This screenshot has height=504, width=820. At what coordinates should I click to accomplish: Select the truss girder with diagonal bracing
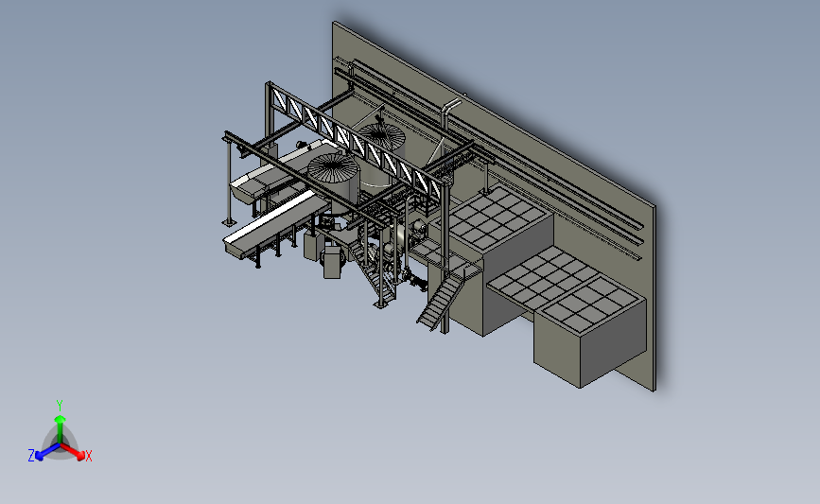[x=356, y=140]
